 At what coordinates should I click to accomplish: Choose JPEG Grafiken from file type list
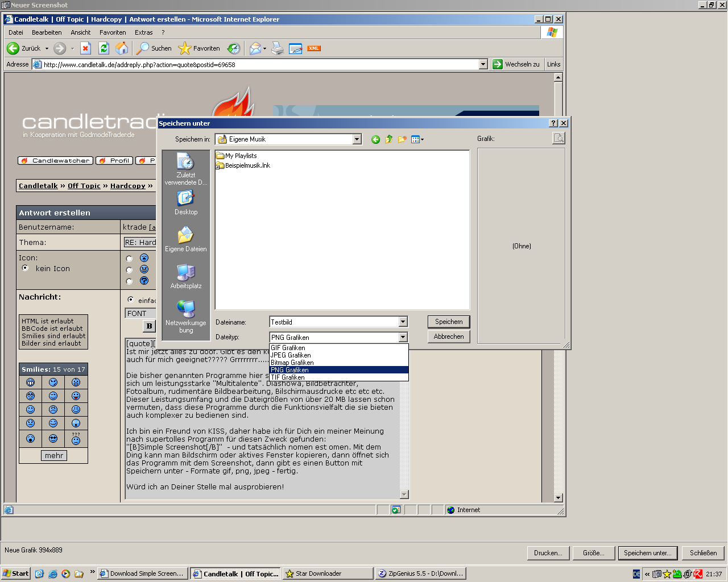291,355
